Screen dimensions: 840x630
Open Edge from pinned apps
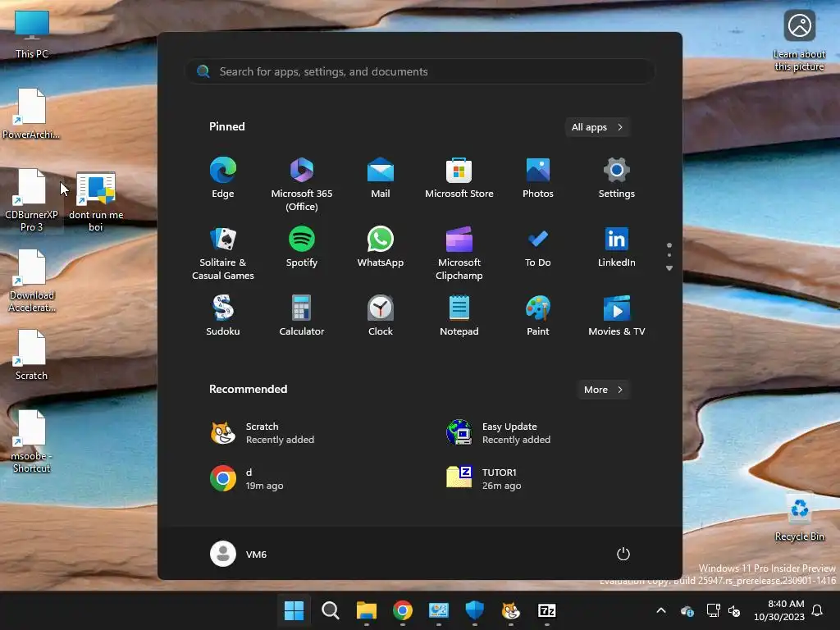pos(223,178)
